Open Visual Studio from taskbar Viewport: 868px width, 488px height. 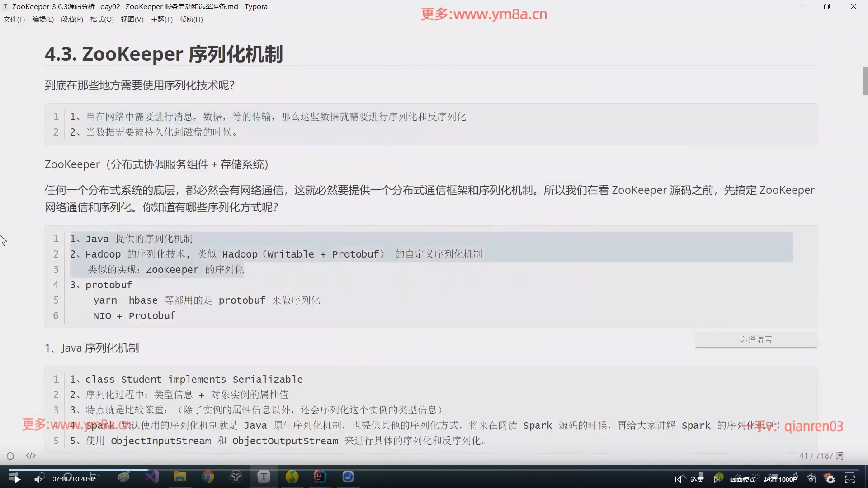152,477
